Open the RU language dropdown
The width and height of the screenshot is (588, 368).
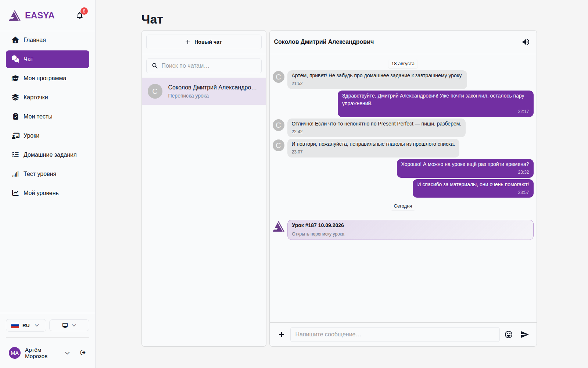tap(26, 325)
